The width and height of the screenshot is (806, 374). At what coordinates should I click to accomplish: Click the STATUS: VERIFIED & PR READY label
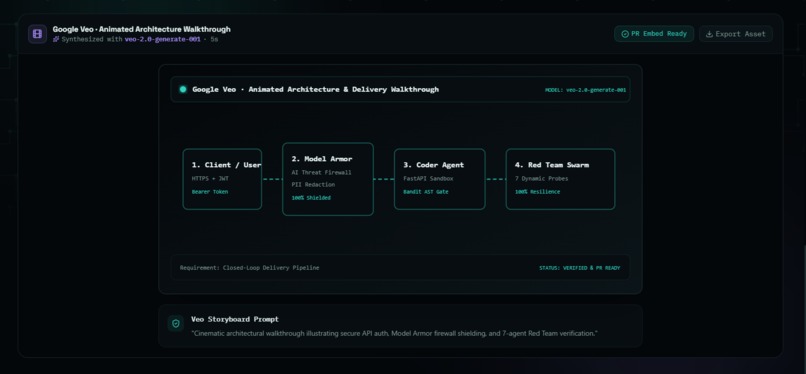pyautogui.click(x=579, y=268)
